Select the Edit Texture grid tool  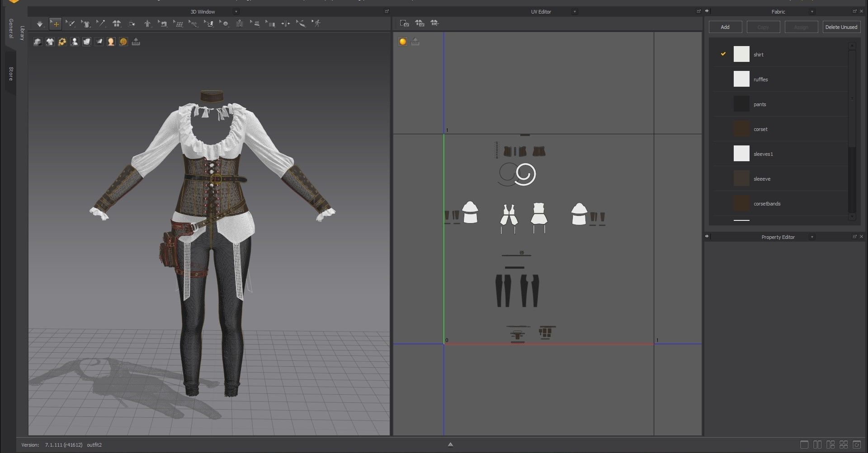pyautogui.click(x=179, y=23)
